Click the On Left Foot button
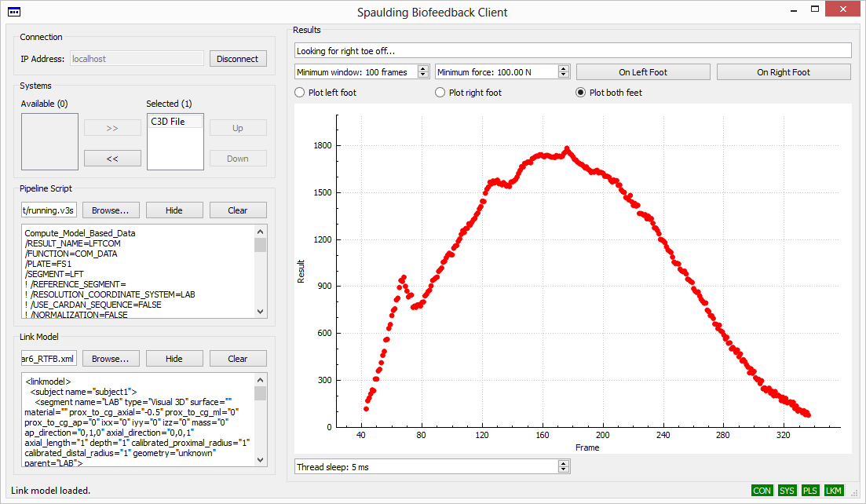Viewport: 866px width, 504px height. point(643,71)
